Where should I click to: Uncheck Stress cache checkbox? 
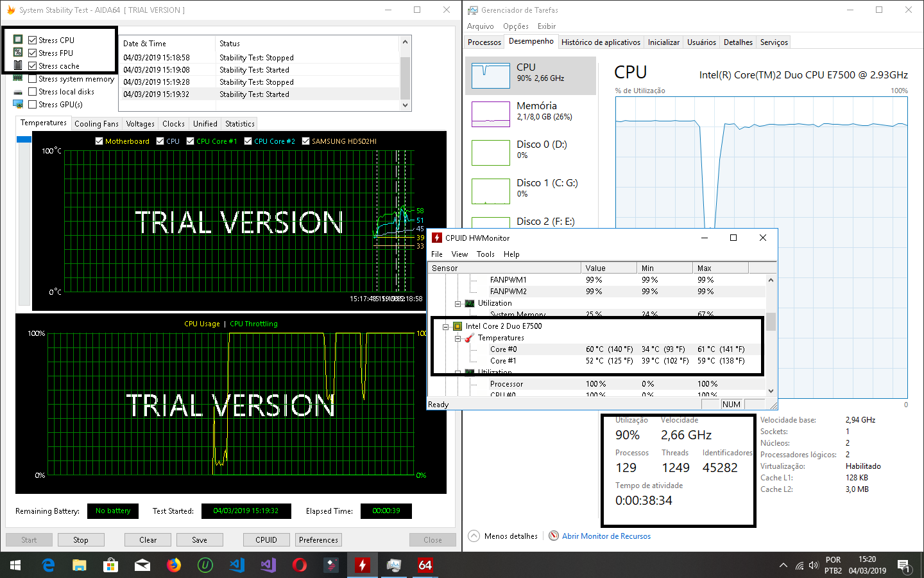point(32,66)
